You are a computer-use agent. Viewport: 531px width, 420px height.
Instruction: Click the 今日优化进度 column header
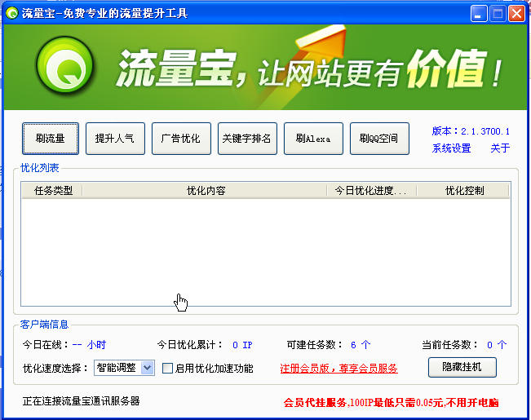(x=371, y=191)
